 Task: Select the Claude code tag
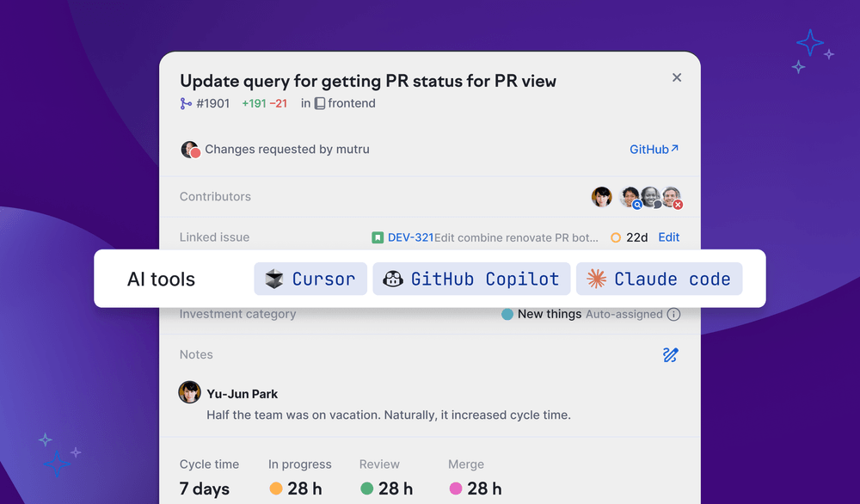coord(659,279)
